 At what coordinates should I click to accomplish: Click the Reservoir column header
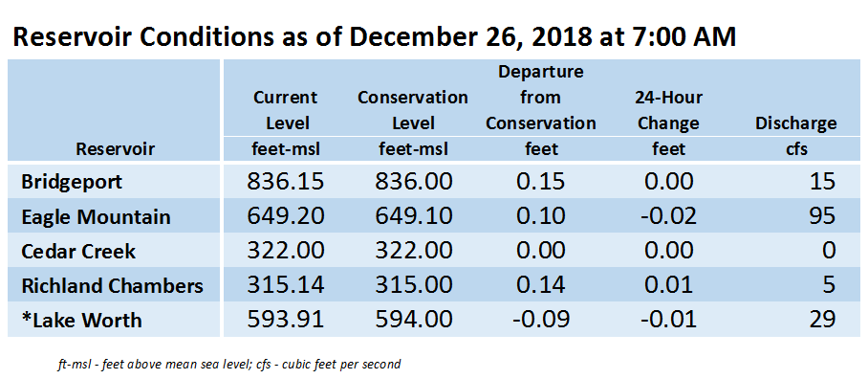coord(115,149)
